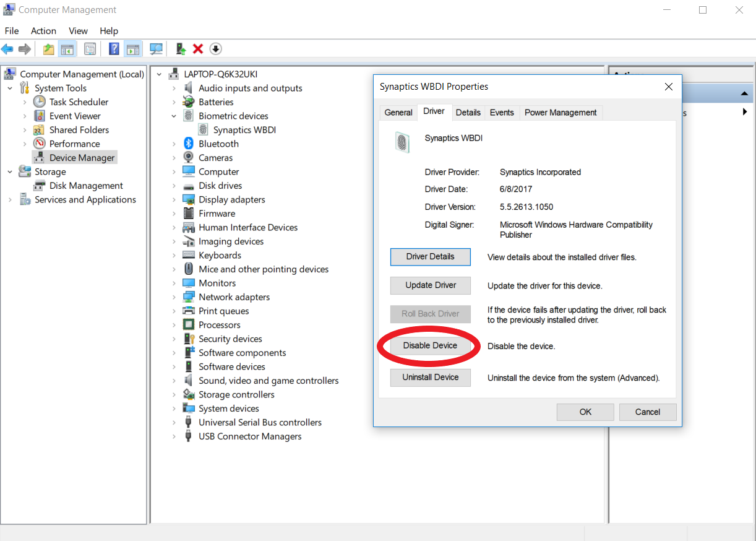The height and width of the screenshot is (541, 756).
Task: Click the export list folder icon
Action: pos(48,48)
